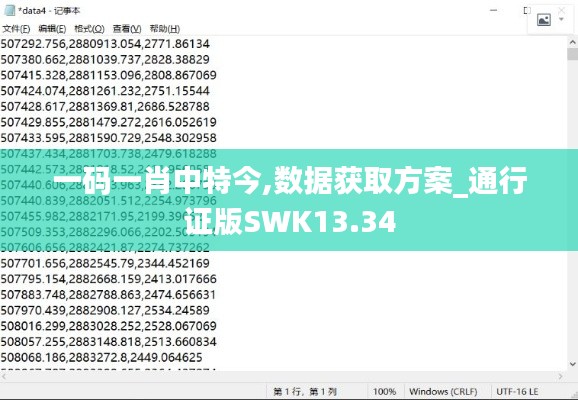The height and width of the screenshot is (400, 578).
Task: Click the picture icon at top right
Action: pos(544,20)
